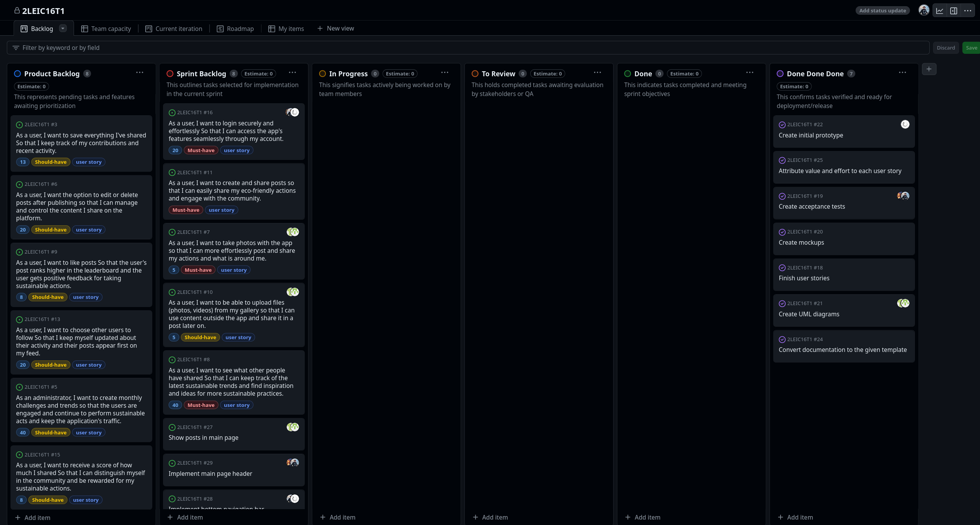The height and width of the screenshot is (525, 980).
Task: Click the filter by keyword input field
Action: click(x=465, y=48)
